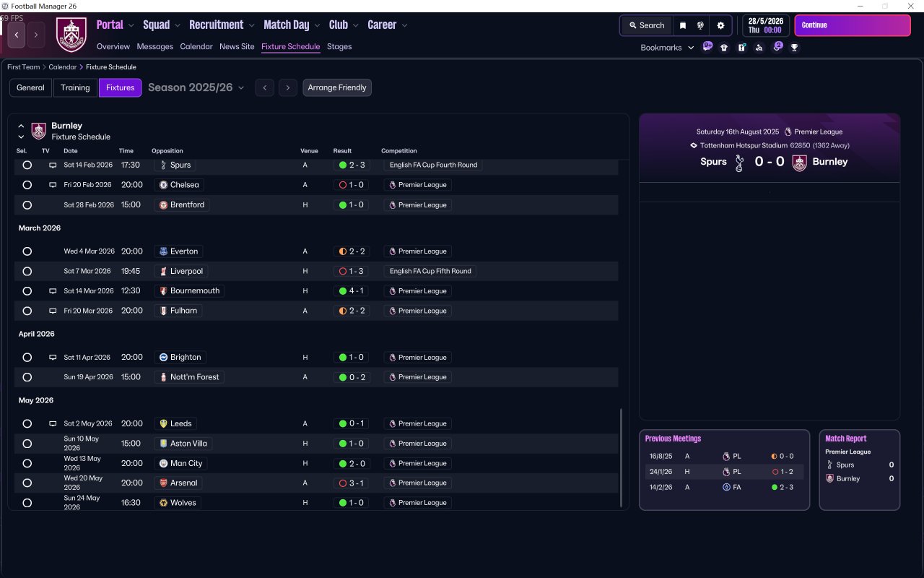This screenshot has width=924, height=578.
Task: Open the English FA Cup Fifth Round competition
Action: click(x=430, y=272)
